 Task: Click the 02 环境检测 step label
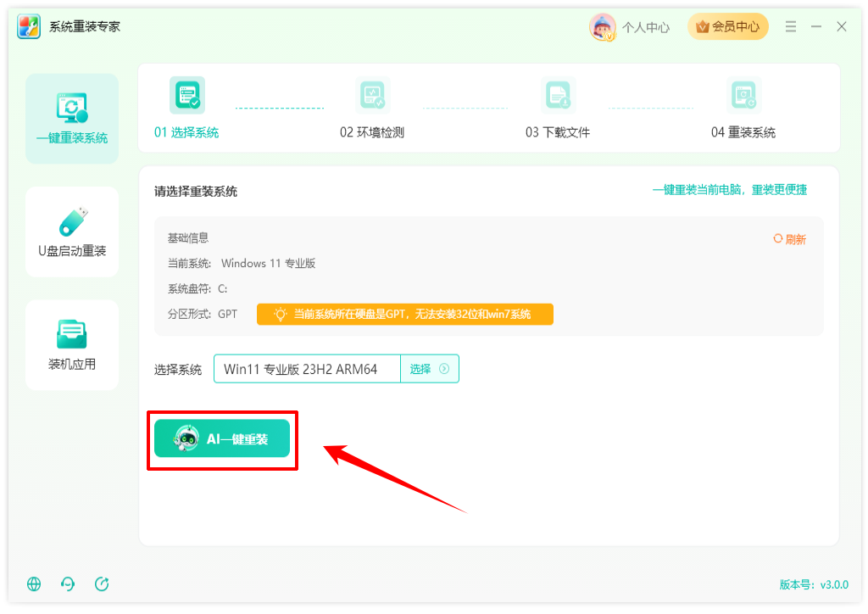(x=372, y=132)
